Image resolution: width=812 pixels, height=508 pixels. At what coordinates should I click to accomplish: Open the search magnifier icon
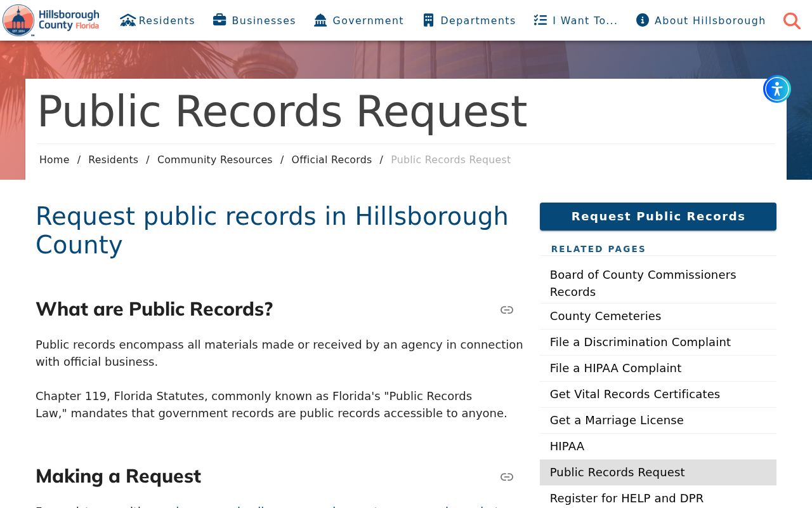pyautogui.click(x=792, y=21)
